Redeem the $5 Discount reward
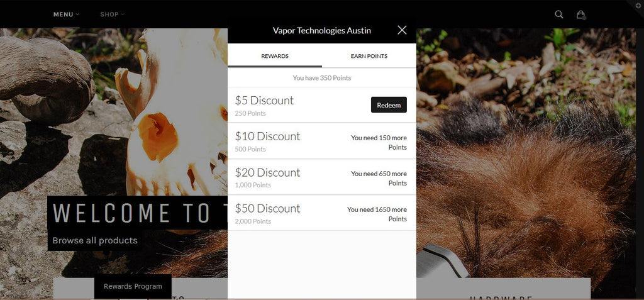Viewport: 644px width, 300px height. click(389, 105)
